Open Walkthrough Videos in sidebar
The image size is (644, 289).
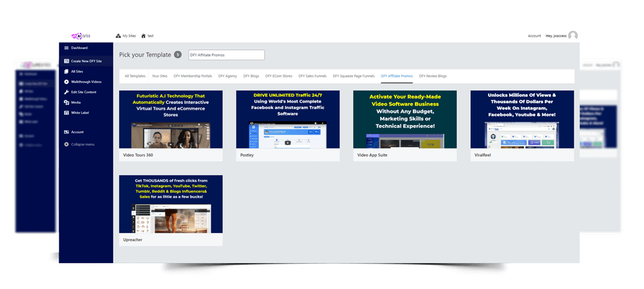[86, 81]
